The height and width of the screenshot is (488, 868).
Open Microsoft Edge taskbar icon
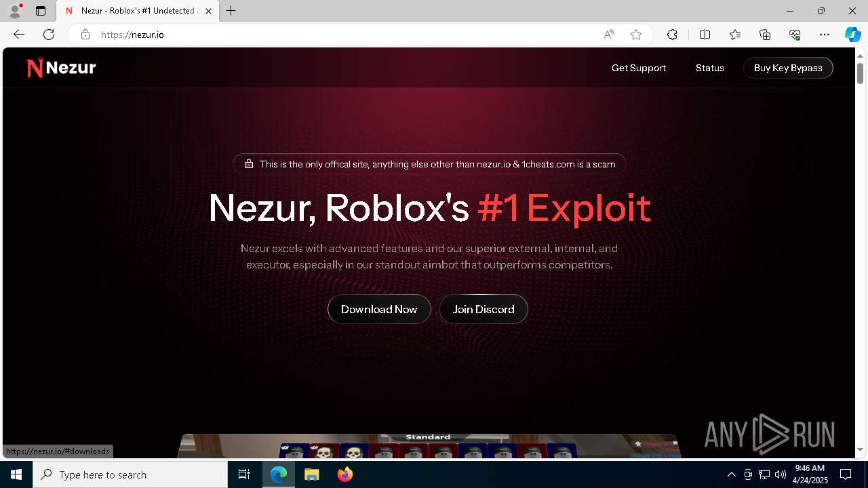[279, 474]
